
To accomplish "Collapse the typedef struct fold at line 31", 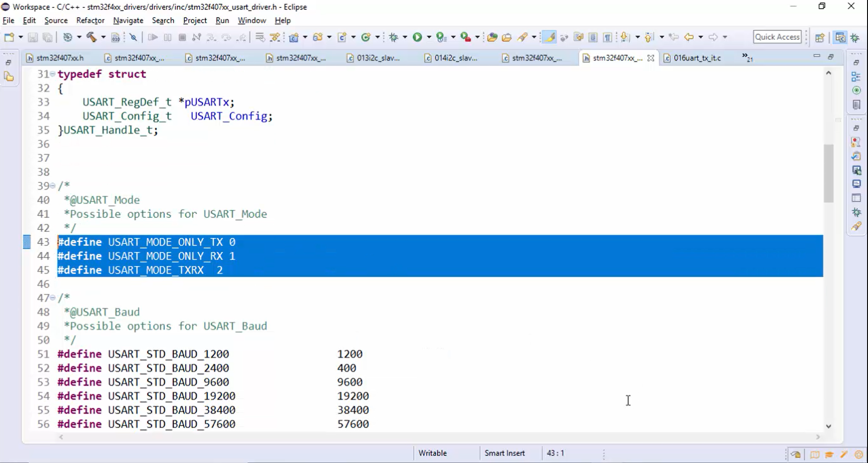I will pos(53,74).
